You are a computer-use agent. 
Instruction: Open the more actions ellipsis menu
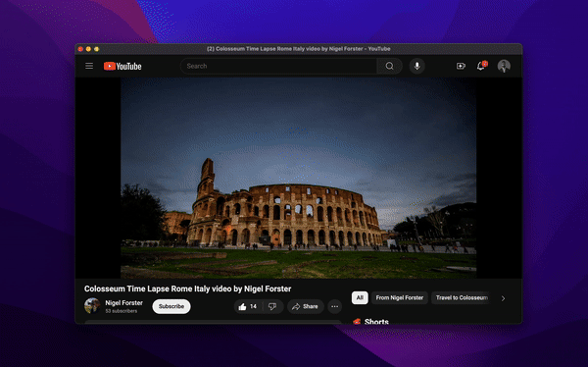click(334, 306)
